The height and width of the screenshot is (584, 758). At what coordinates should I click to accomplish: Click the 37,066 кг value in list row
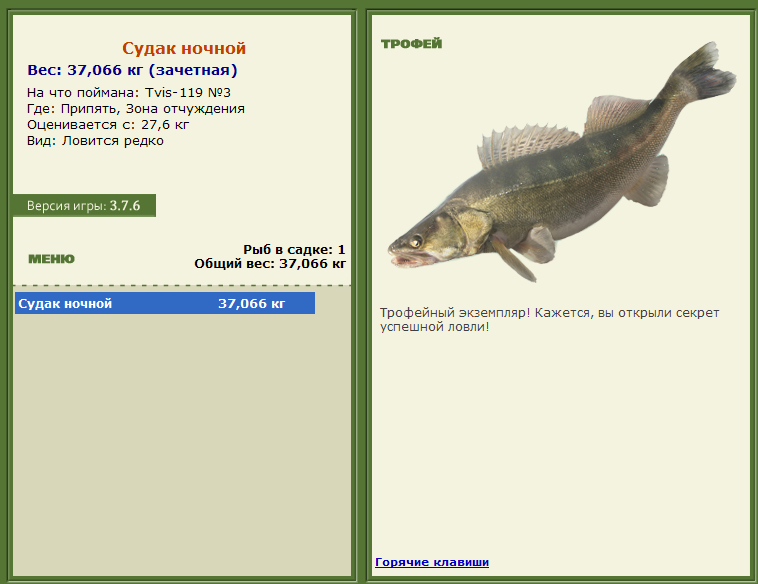click(251, 304)
